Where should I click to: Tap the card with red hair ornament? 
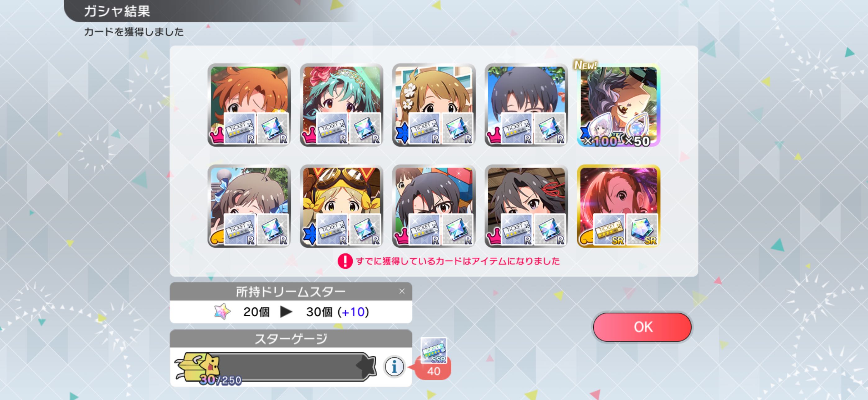(x=526, y=206)
